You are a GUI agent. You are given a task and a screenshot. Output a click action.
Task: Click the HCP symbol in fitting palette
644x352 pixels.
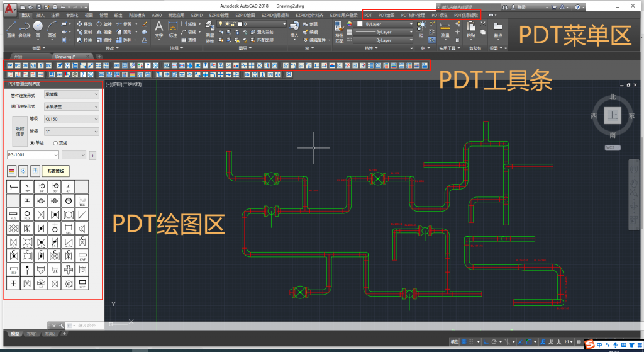pyautogui.click(x=82, y=283)
